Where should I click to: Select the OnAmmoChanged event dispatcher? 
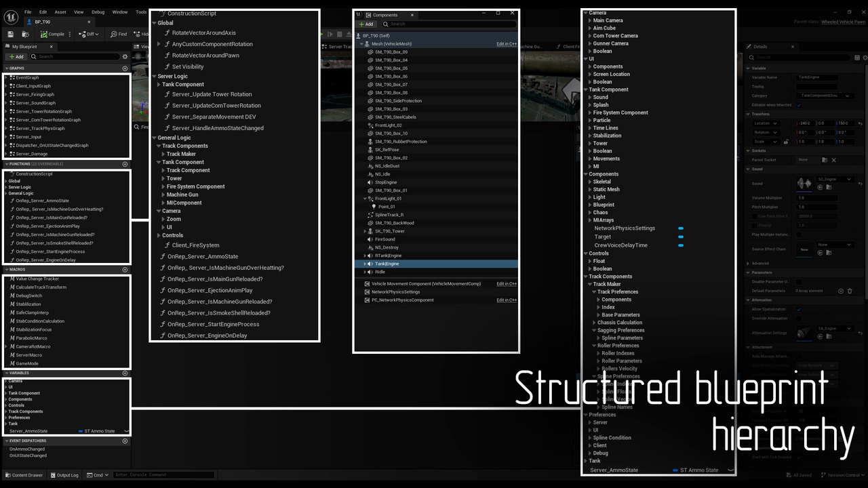[x=27, y=449]
